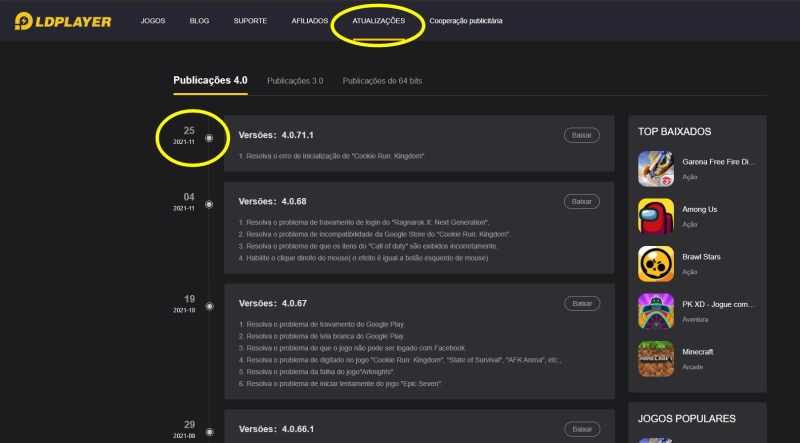
Task: Open the Afiliados page
Action: (x=309, y=21)
